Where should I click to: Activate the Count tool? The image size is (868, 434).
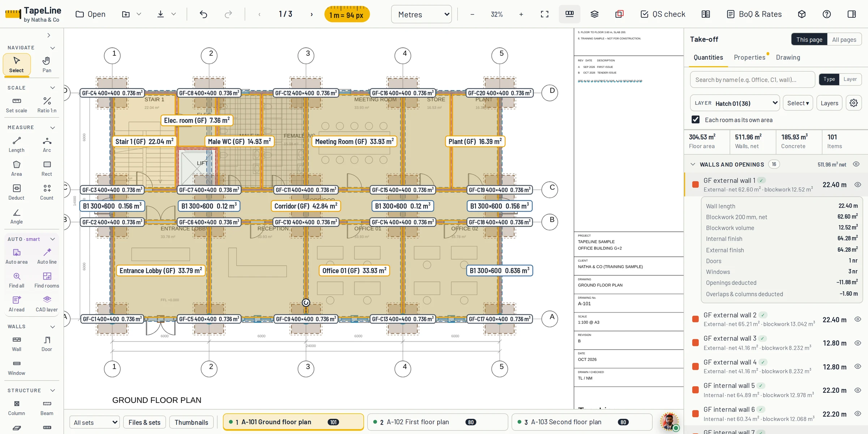47,192
